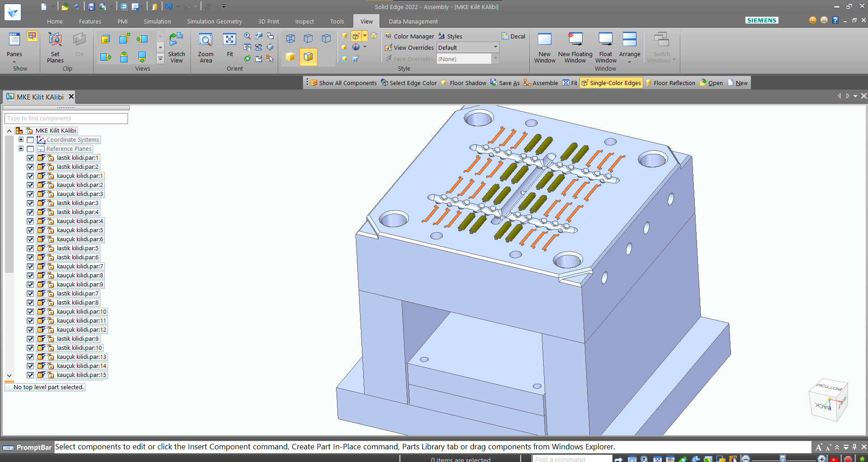Click the Find a command search box

(x=573, y=459)
